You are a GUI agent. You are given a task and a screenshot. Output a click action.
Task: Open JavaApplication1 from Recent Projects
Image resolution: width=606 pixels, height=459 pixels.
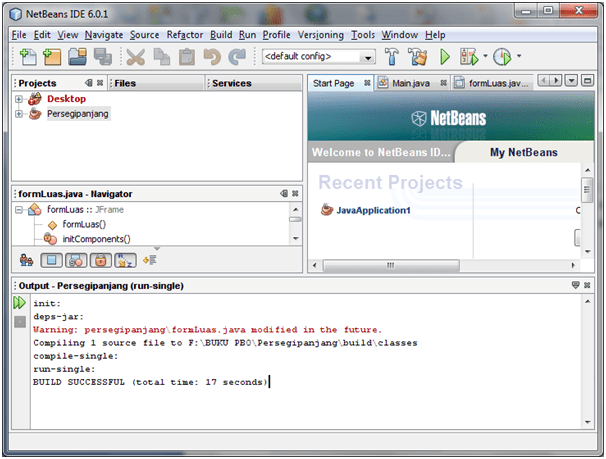point(371,210)
